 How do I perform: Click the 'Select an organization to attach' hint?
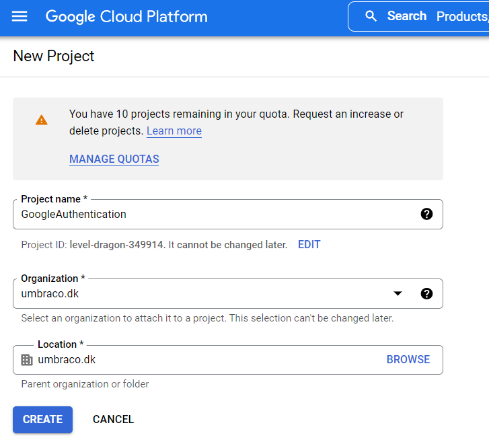pyautogui.click(x=207, y=318)
